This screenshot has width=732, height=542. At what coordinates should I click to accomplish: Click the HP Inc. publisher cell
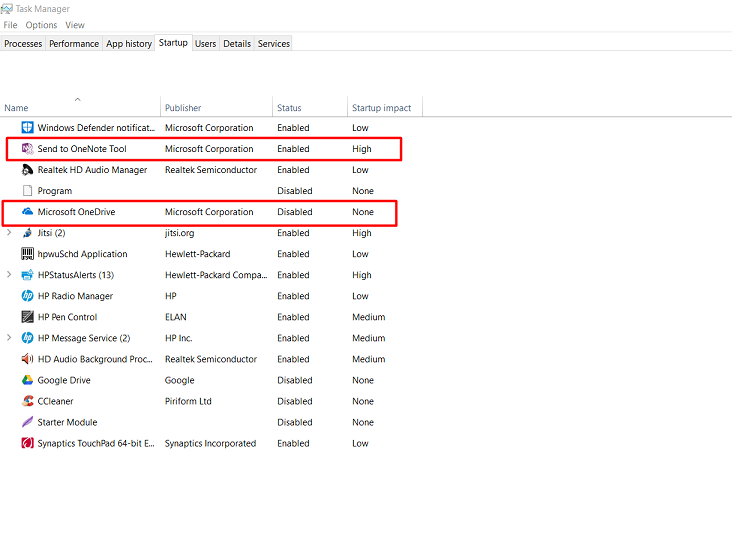[178, 338]
